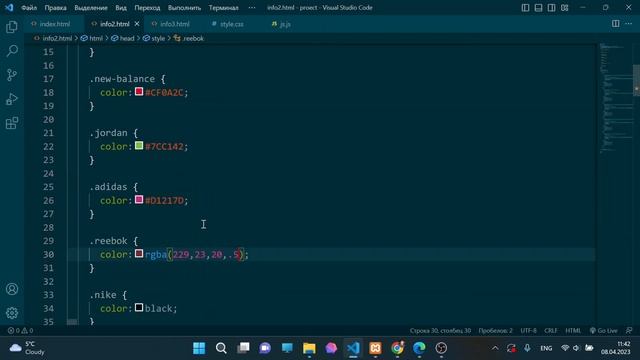640x360 pixels.
Task: Open Windows taskbar search
Action: (x=221, y=348)
